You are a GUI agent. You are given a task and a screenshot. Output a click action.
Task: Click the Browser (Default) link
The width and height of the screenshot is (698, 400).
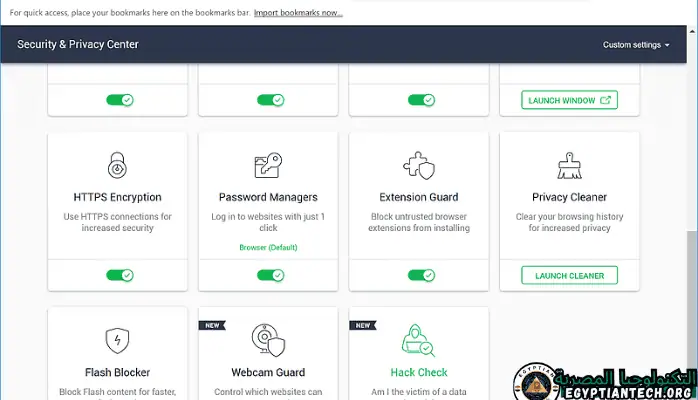click(x=268, y=247)
